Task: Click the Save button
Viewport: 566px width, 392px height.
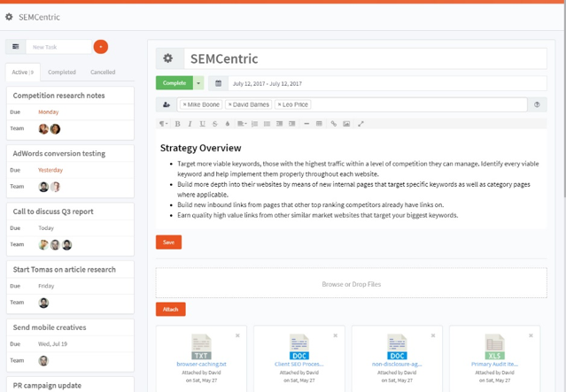Action: (x=168, y=242)
